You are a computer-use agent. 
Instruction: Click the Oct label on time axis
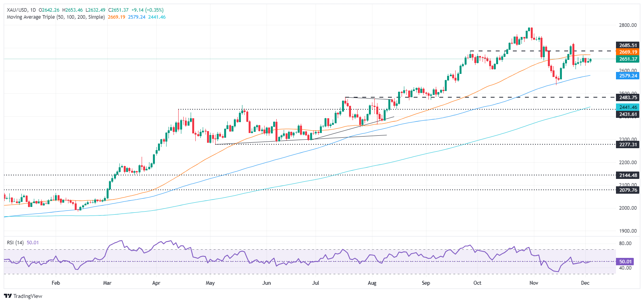click(477, 283)
